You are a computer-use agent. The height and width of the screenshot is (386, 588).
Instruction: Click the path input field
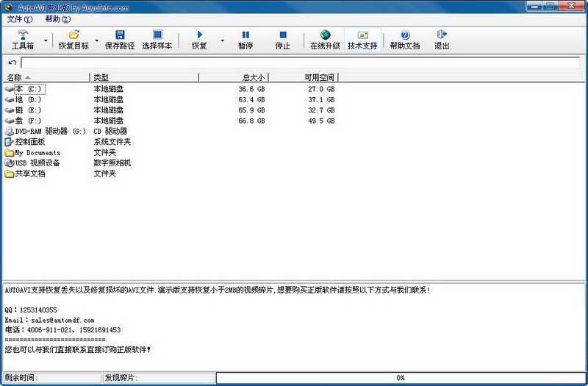point(301,62)
